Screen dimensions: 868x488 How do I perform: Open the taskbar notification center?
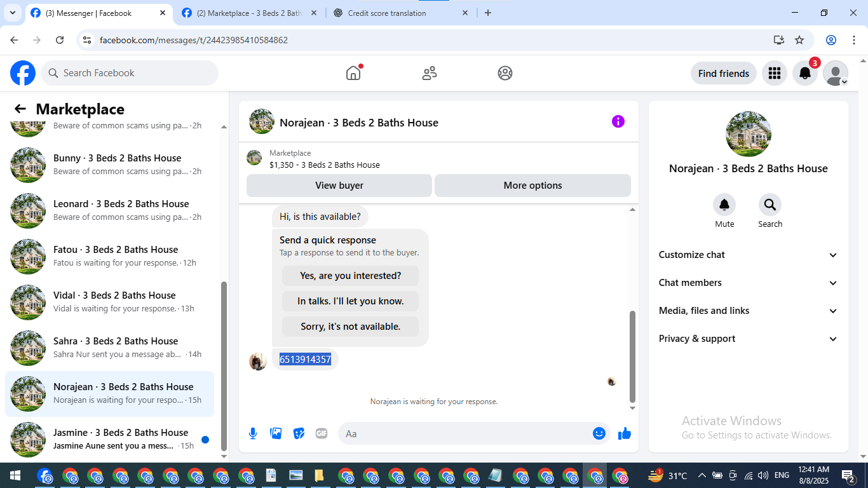click(x=848, y=475)
